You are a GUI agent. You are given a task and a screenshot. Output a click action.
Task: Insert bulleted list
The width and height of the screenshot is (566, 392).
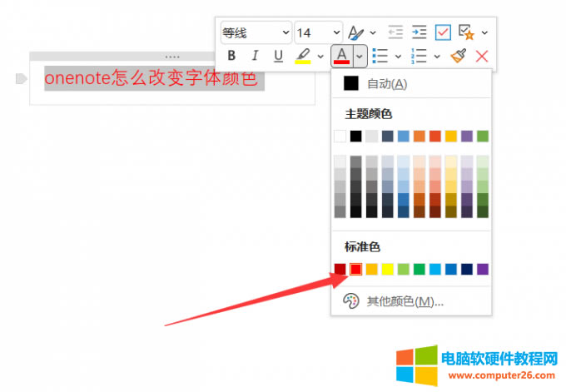click(380, 56)
